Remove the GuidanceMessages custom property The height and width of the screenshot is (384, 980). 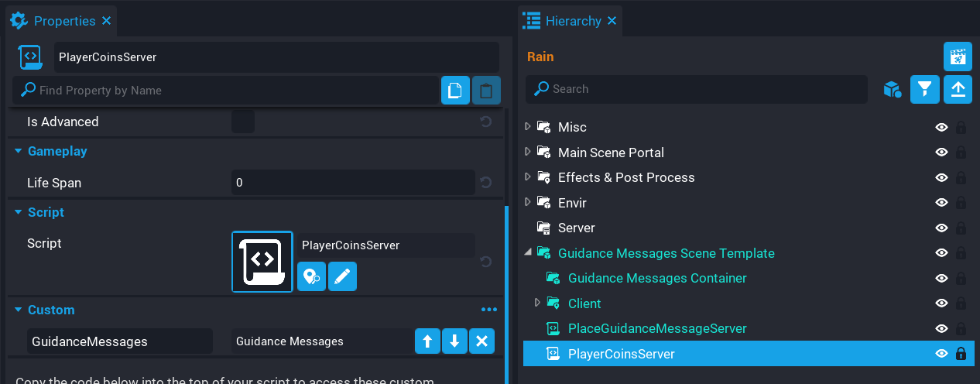pos(481,341)
